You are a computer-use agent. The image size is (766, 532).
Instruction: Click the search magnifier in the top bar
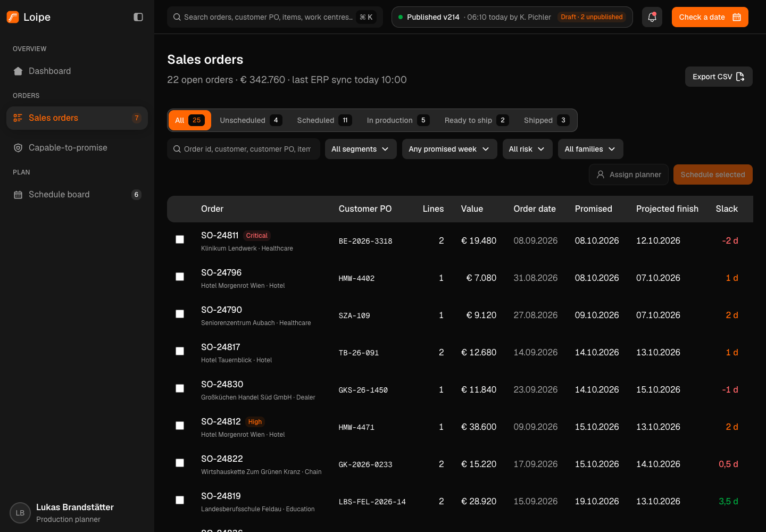pyautogui.click(x=177, y=17)
